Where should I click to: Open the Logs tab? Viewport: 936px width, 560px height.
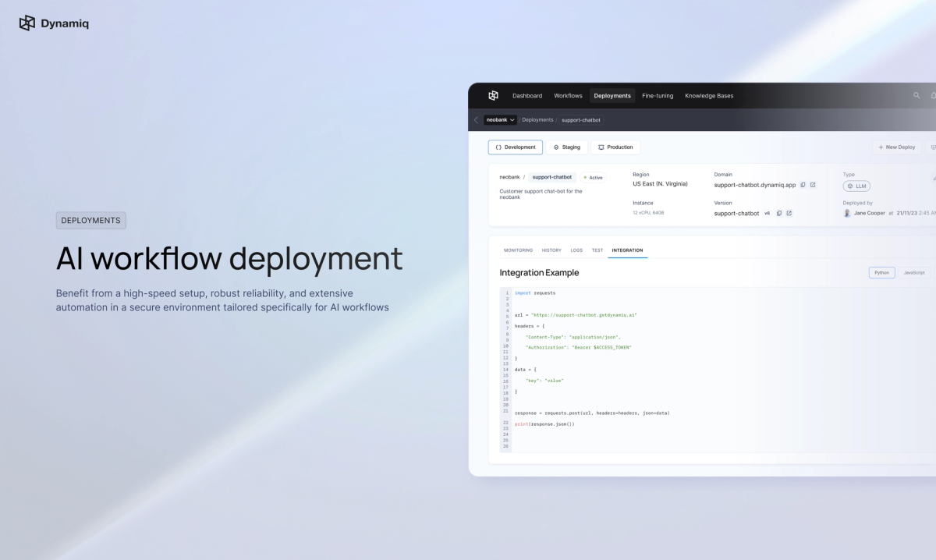(576, 250)
